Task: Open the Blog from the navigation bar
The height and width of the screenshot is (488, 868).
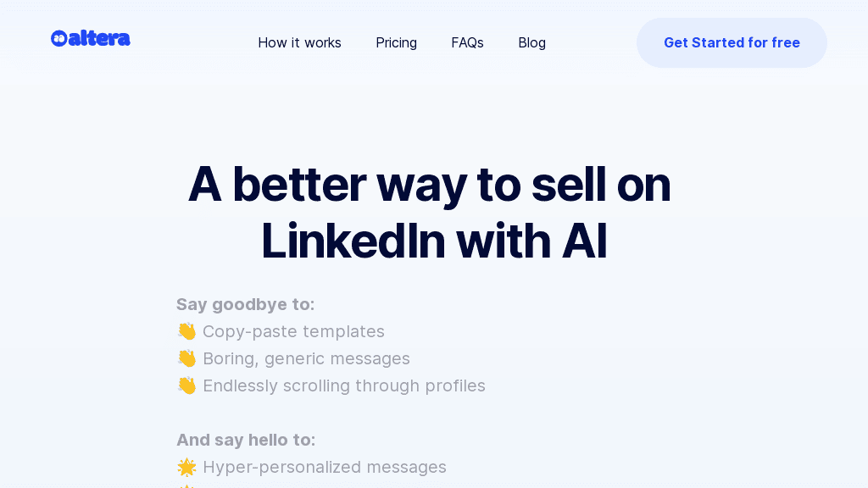Action: tap(531, 42)
